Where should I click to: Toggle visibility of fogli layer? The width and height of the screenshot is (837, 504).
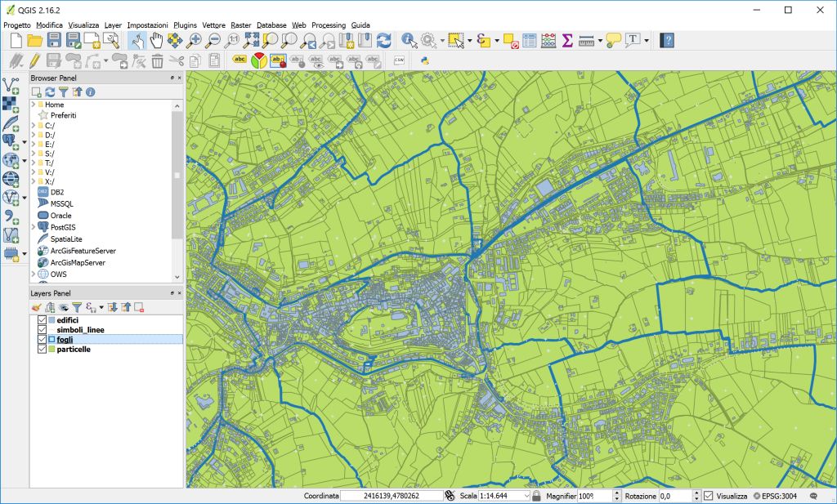(42, 339)
